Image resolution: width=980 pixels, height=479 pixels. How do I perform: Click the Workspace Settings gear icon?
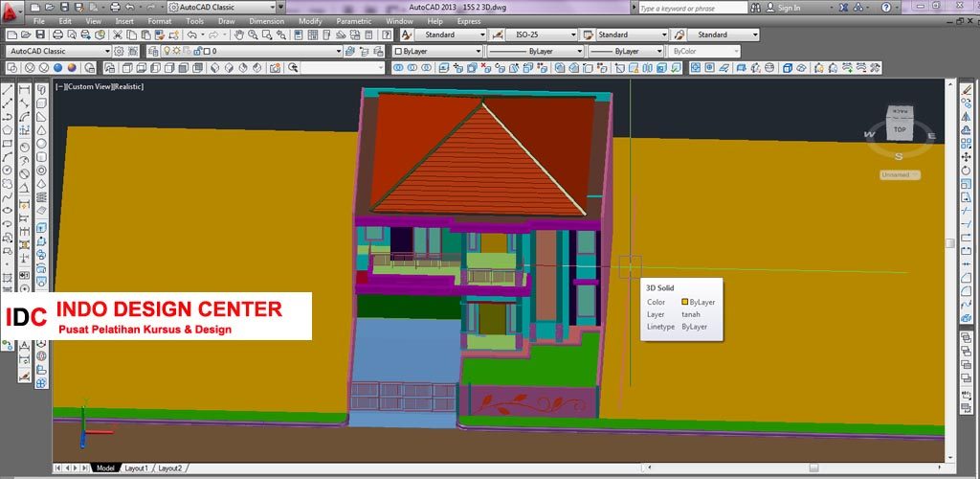point(119,52)
